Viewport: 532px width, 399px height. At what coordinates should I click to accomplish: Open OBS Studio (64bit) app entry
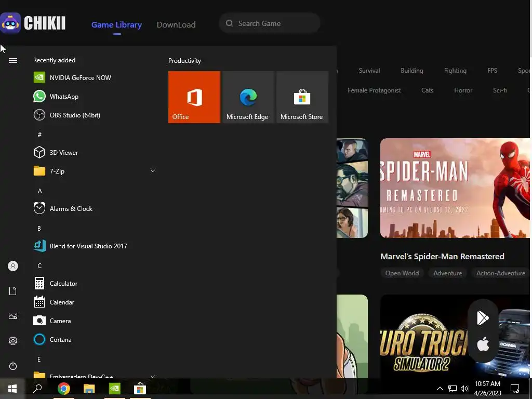pyautogui.click(x=94, y=115)
